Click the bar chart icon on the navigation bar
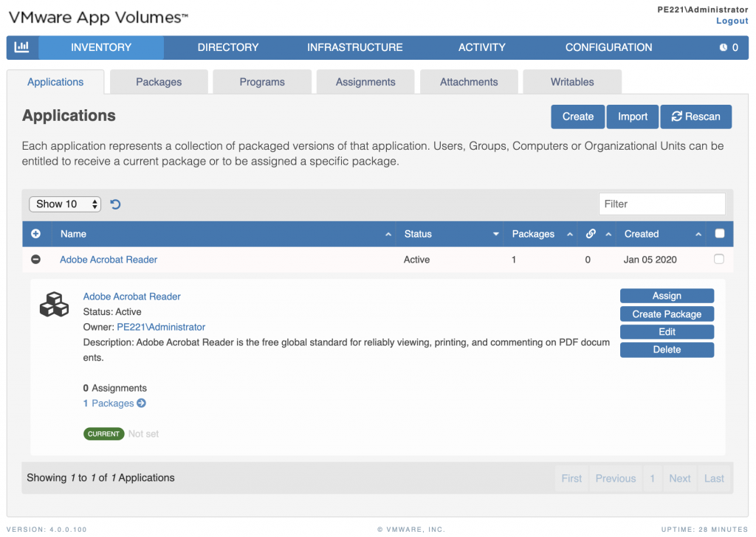Image resolution: width=756 pixels, height=537 pixels. 21,47
